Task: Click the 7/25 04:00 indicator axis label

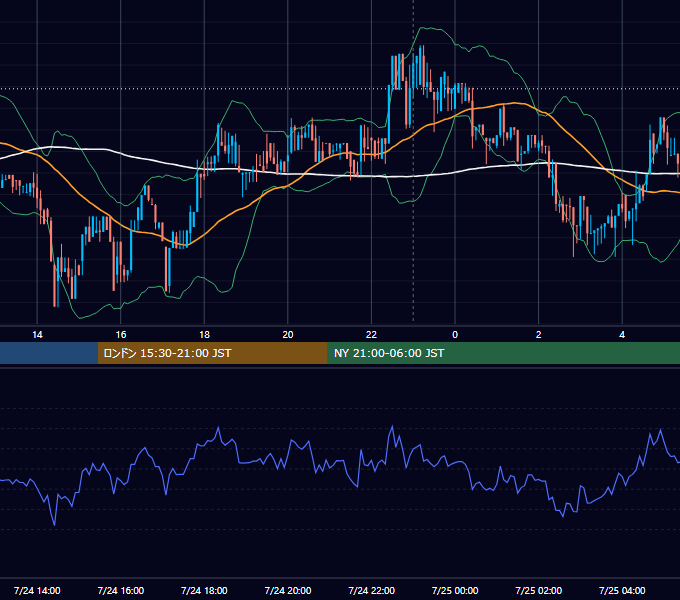Action: coord(622,590)
